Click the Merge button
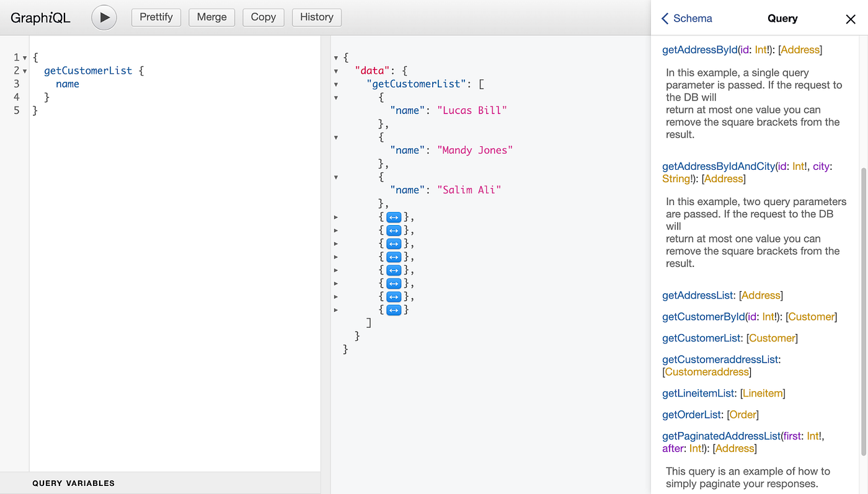The width and height of the screenshot is (868, 494). (211, 17)
